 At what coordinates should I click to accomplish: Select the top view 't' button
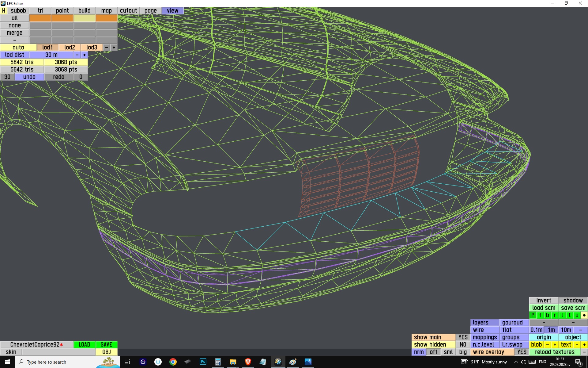(x=569, y=315)
